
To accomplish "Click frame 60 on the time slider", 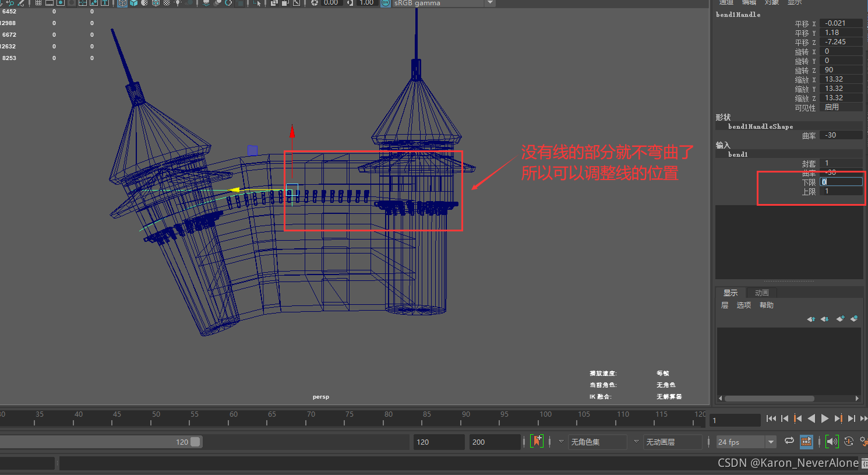I will tap(233, 417).
